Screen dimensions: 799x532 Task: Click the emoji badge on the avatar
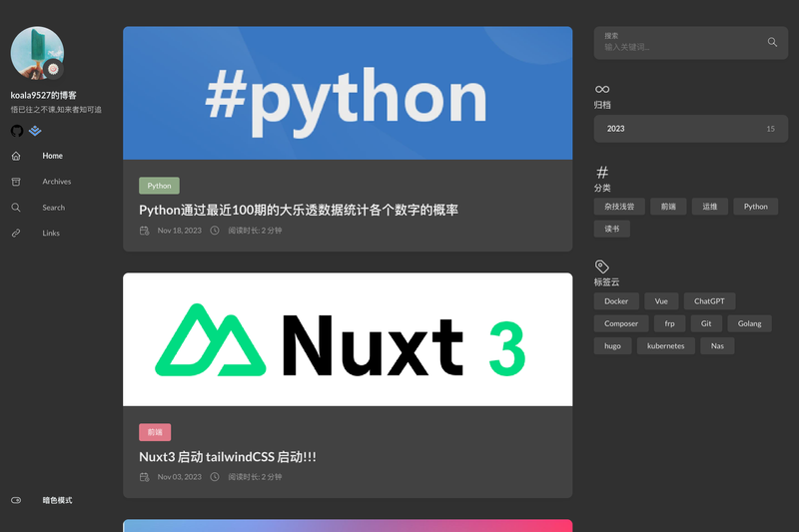click(53, 69)
